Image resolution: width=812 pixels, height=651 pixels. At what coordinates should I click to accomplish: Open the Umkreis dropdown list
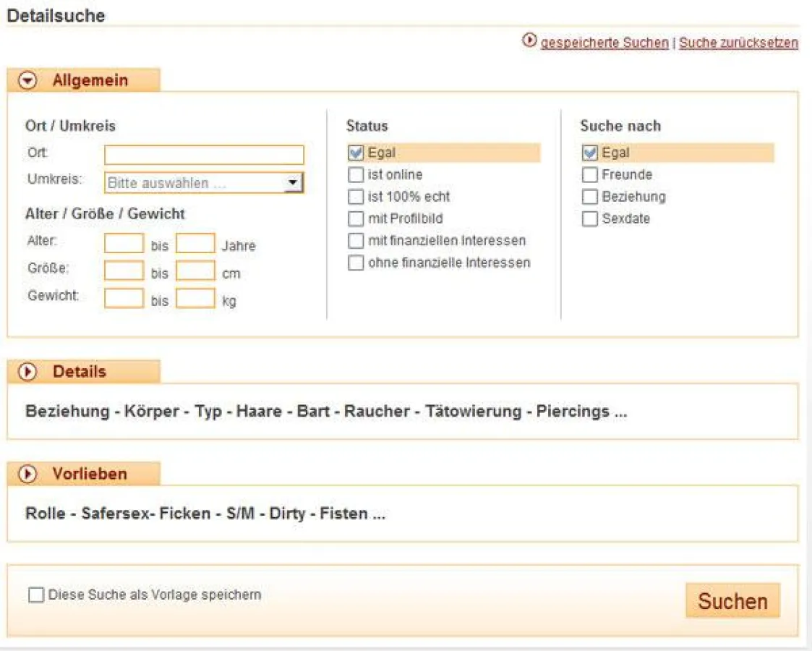click(292, 184)
